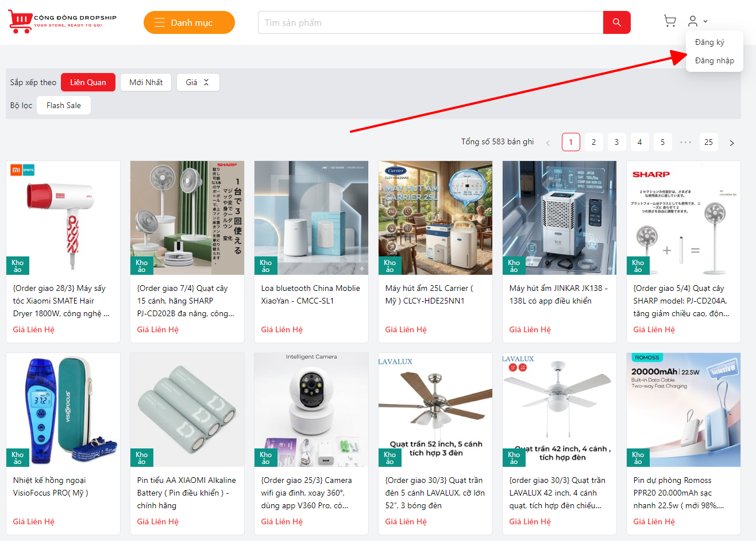Click the previous page arrow in pagination
756x541 pixels.
pos(547,143)
